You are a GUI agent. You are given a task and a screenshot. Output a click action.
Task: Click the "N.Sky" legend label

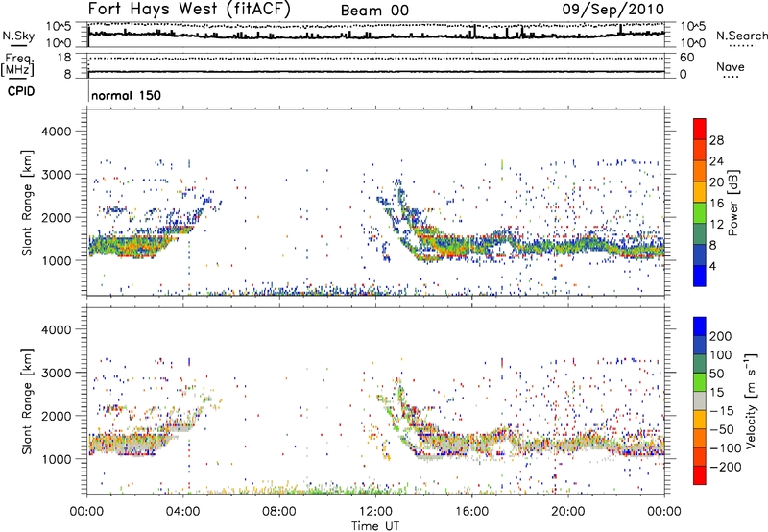[x=18, y=36]
